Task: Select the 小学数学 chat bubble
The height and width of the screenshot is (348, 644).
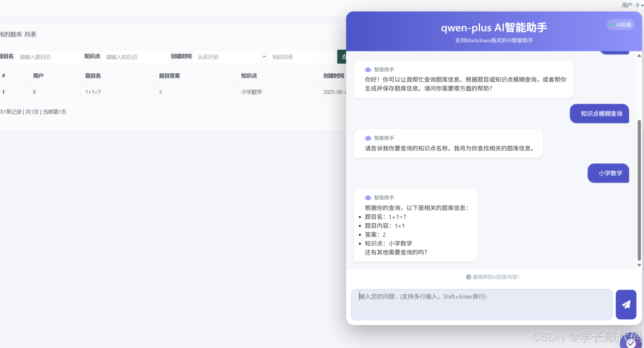Action: 608,173
